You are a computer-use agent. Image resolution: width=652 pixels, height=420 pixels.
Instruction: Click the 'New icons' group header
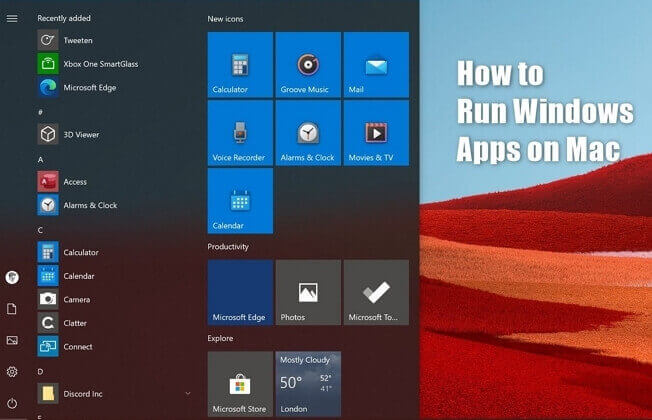tap(225, 19)
